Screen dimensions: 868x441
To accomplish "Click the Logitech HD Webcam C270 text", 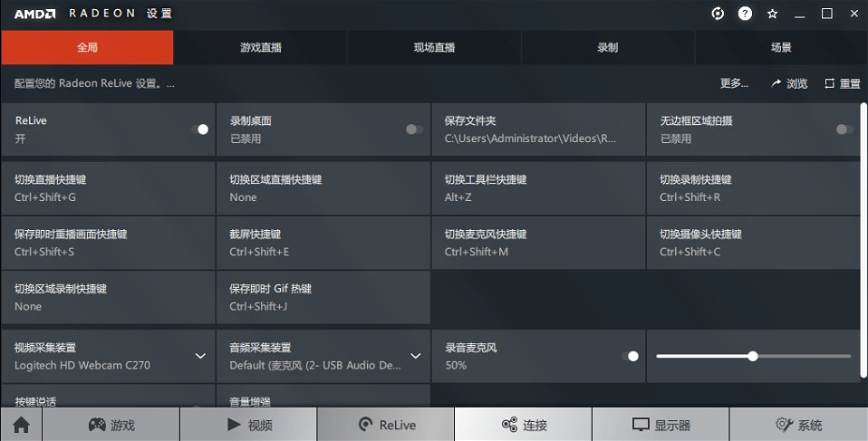I will (x=82, y=365).
